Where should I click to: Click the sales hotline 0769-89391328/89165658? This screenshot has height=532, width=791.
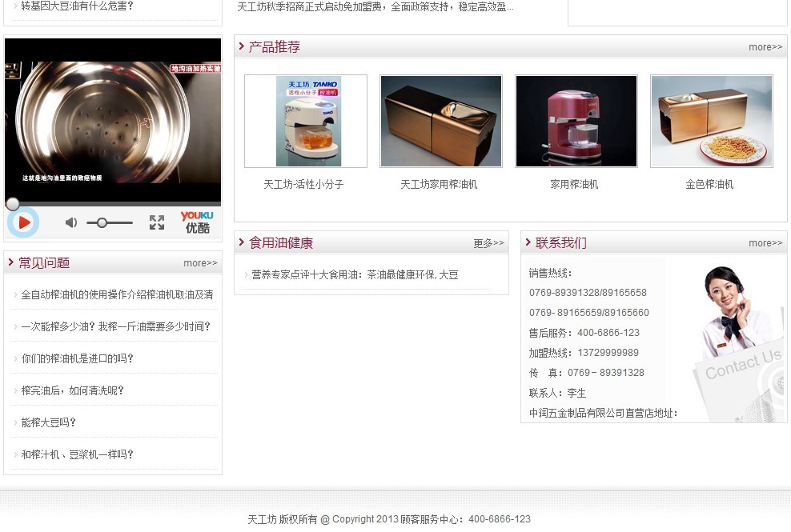[x=588, y=293]
